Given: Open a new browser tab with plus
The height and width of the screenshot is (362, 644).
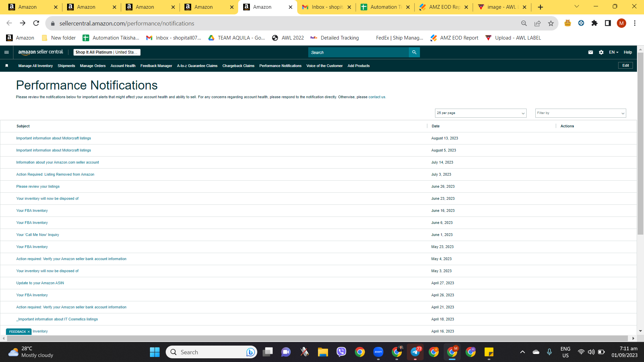Looking at the screenshot, I should [540, 7].
